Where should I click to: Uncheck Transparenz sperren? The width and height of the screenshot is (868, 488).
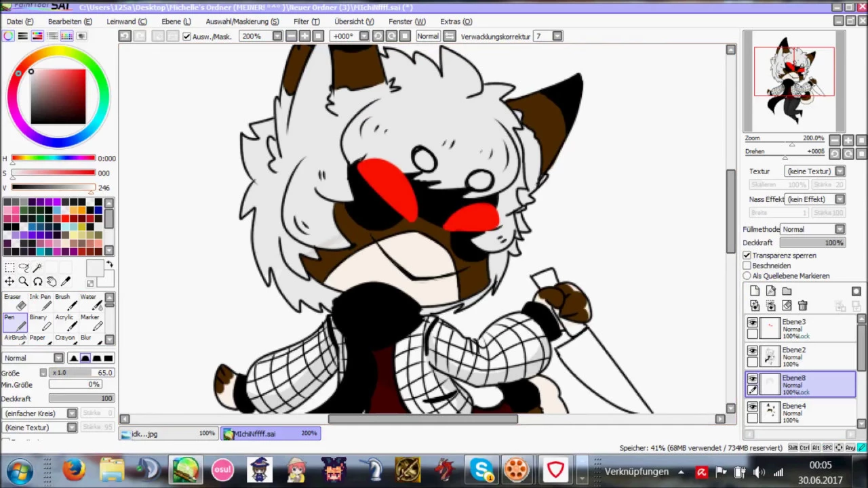tap(747, 256)
